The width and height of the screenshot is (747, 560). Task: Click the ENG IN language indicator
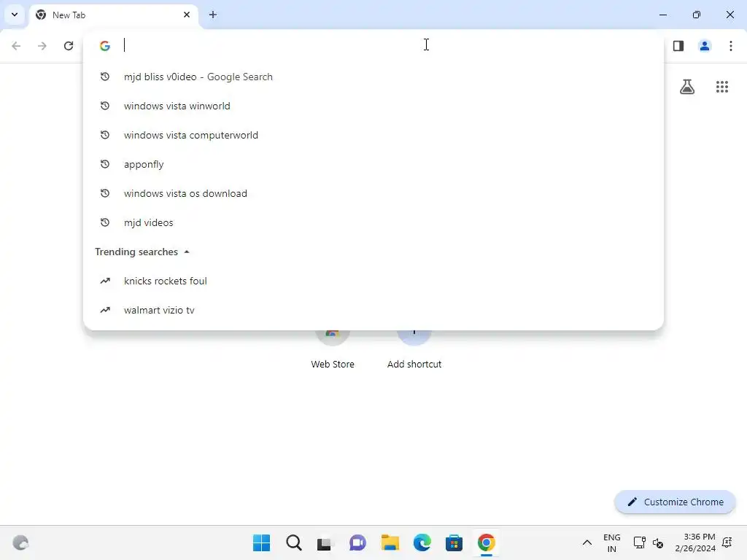pyautogui.click(x=612, y=542)
